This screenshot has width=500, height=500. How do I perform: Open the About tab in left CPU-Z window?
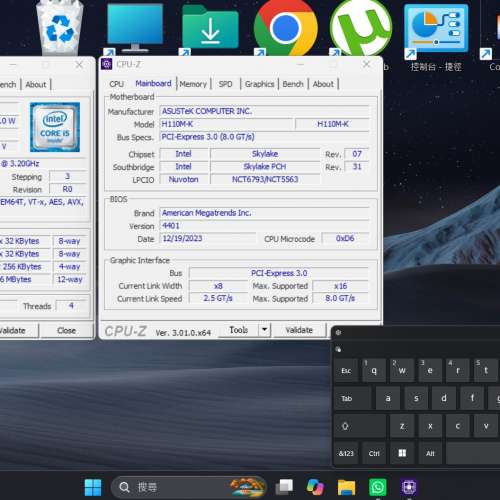[x=36, y=85]
